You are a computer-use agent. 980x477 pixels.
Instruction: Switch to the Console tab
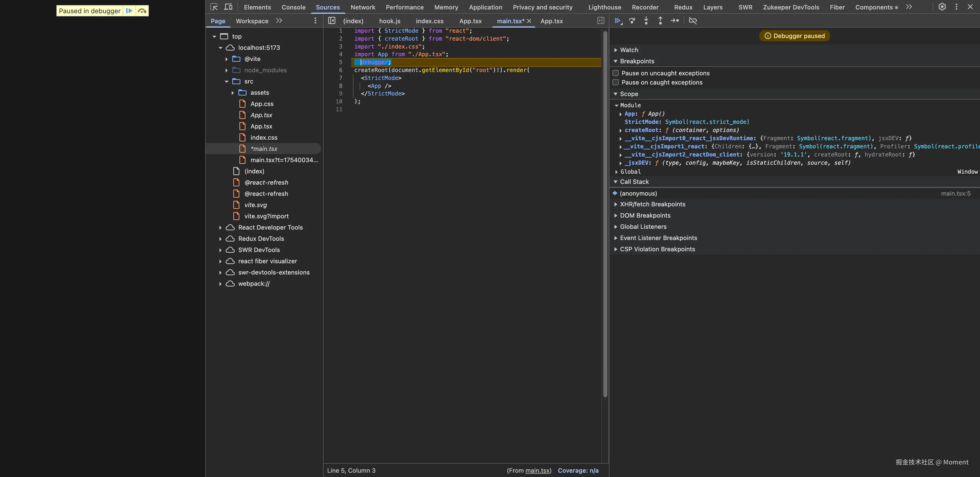coord(293,7)
